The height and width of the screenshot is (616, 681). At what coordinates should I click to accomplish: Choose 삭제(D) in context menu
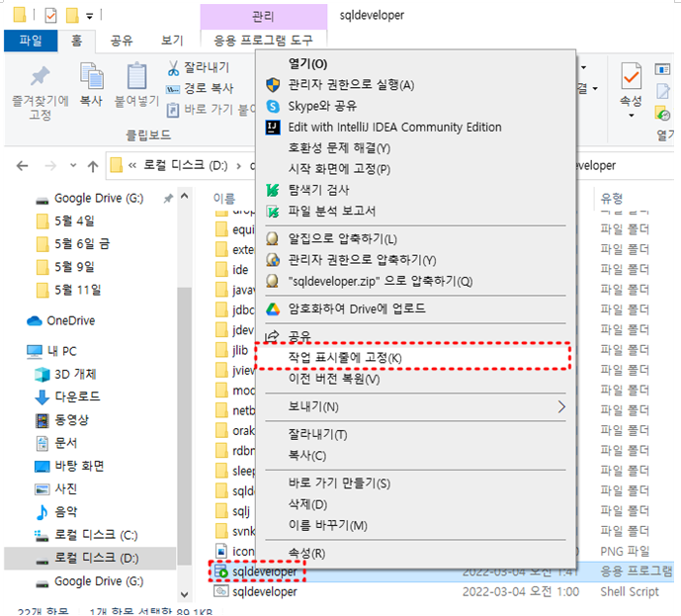pos(308,505)
